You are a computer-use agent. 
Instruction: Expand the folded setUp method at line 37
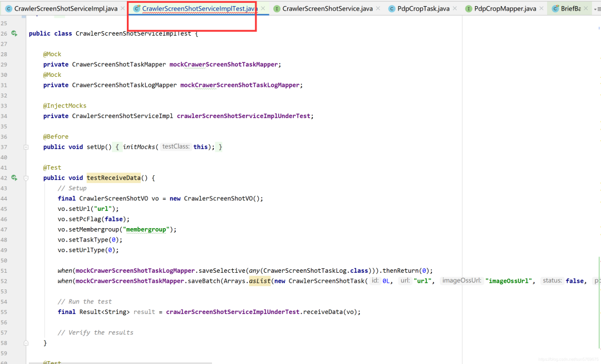pos(26,147)
